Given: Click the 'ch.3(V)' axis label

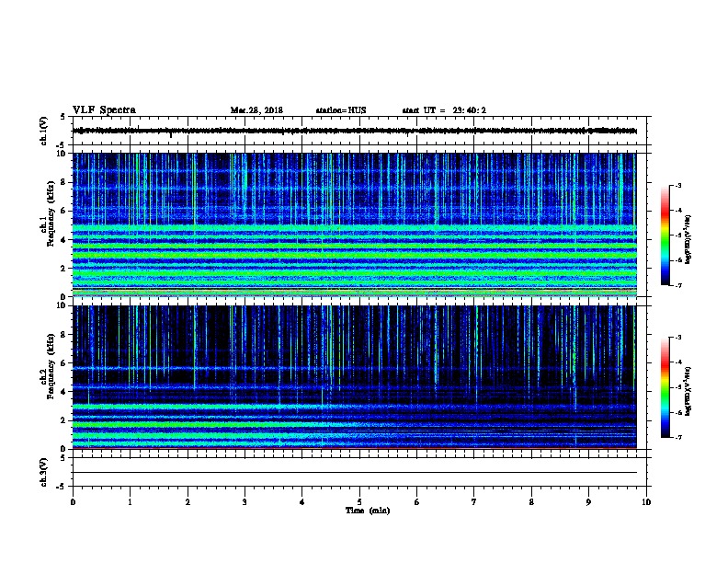Looking at the screenshot, I should (43, 472).
